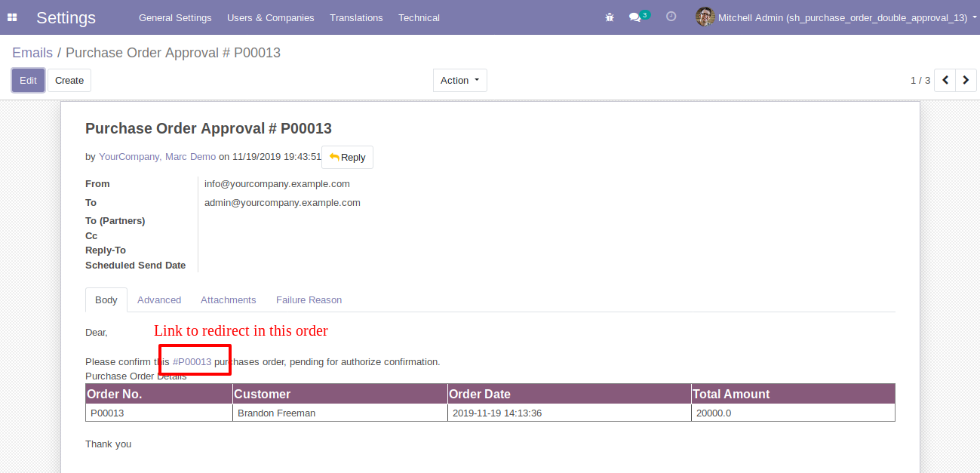Click the admin@yourcompany.example.com To value
The width and height of the screenshot is (980, 473).
pyautogui.click(x=282, y=202)
